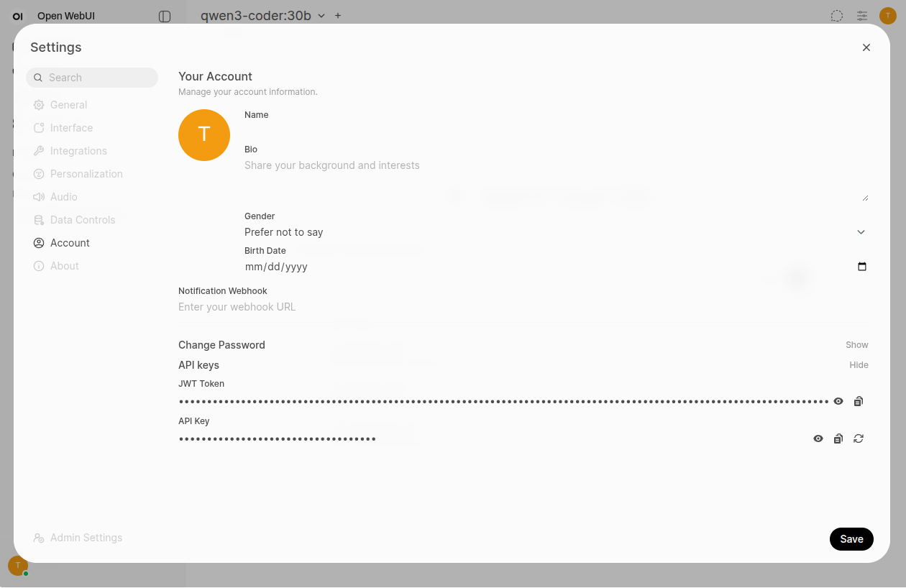Select the Integrations settings tab
This screenshot has height=588, width=906.
(78, 151)
